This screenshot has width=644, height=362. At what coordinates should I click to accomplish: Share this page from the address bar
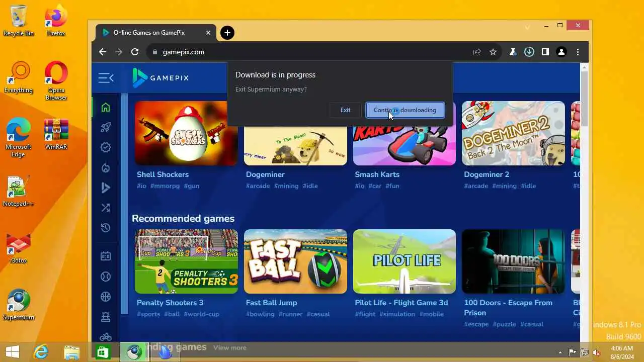click(476, 52)
